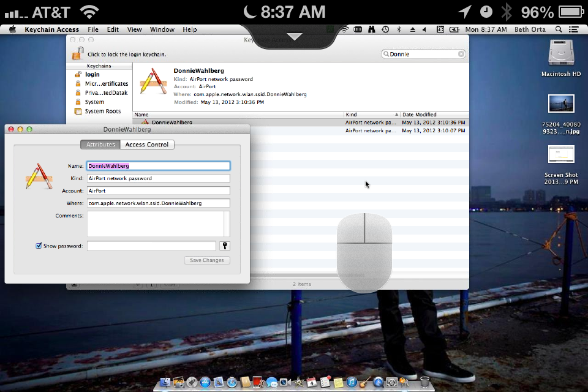Open Messages speech bubble in Dock

271,382
